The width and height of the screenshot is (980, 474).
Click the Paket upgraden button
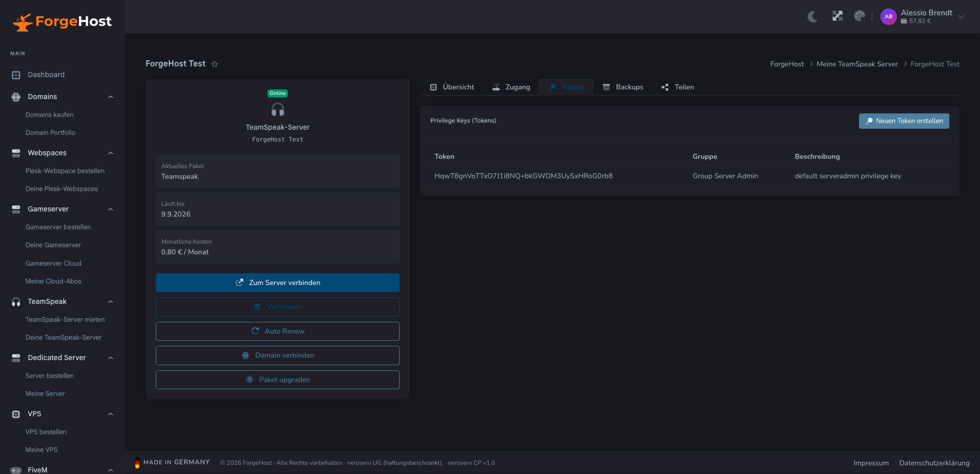(278, 380)
